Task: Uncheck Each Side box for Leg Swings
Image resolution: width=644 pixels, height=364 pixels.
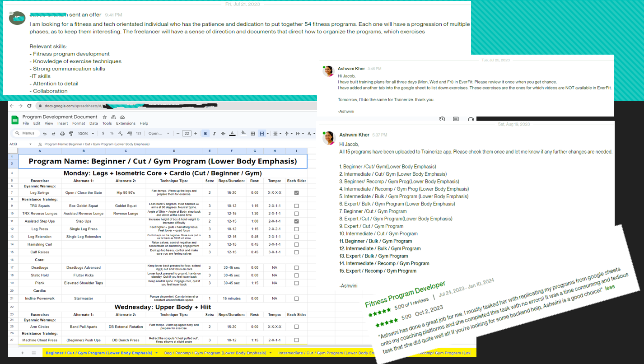Action: [296, 192]
